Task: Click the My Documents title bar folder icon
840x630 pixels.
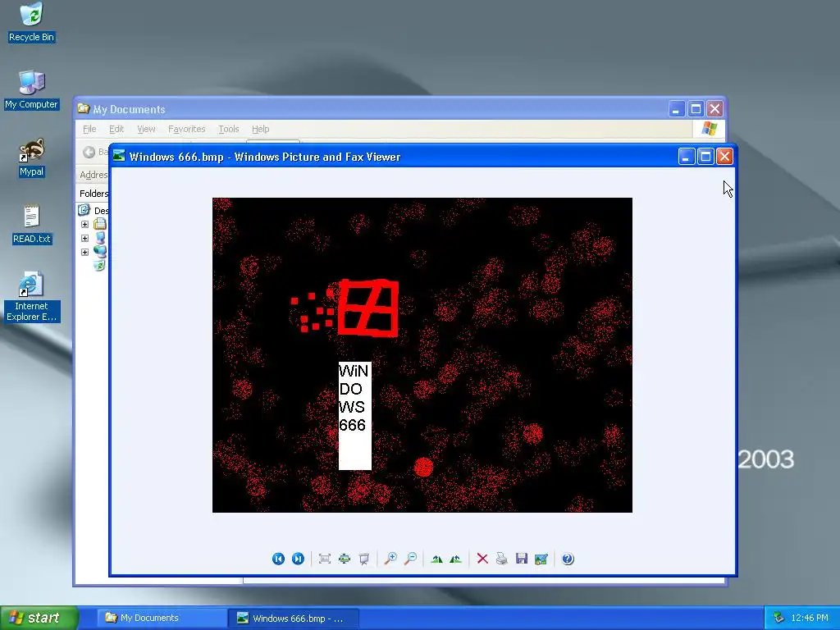Action: point(83,109)
